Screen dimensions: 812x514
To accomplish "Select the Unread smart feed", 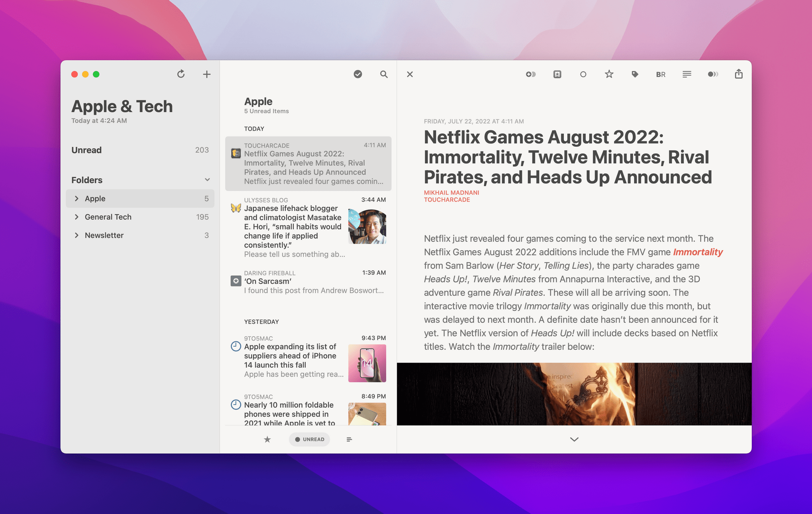I will (140, 150).
